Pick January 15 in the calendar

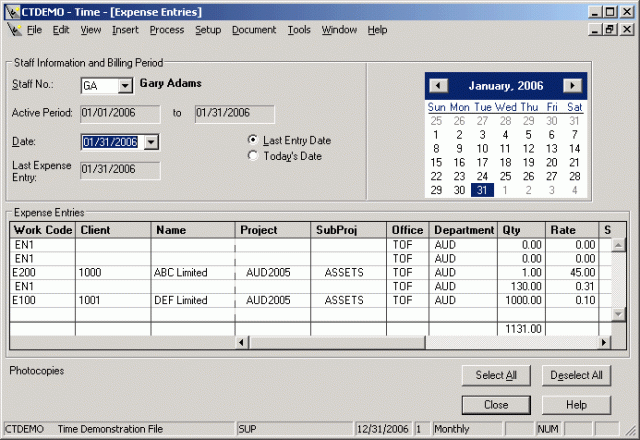coord(436,162)
